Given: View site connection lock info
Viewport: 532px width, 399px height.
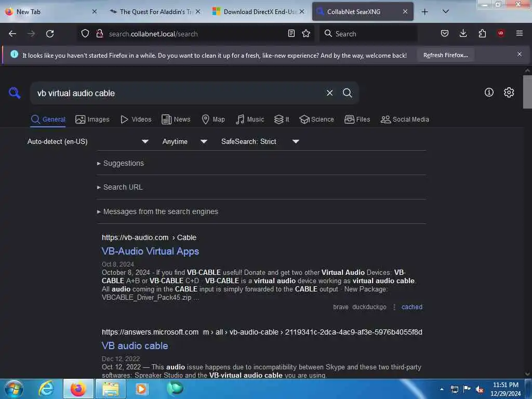Looking at the screenshot, I should (99, 34).
